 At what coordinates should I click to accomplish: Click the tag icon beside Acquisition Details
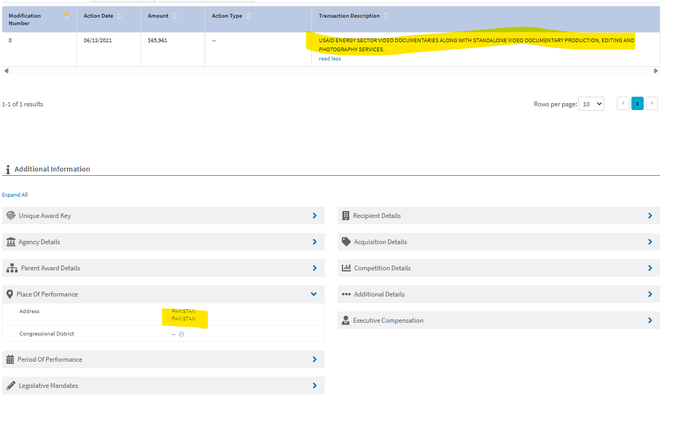point(345,242)
